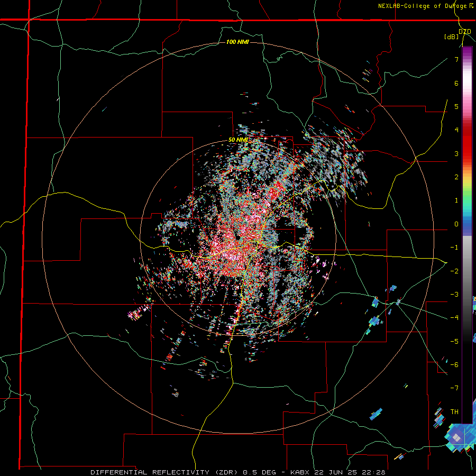Click the "2" value on the ZDR scale
476x476 pixels.
point(456,177)
